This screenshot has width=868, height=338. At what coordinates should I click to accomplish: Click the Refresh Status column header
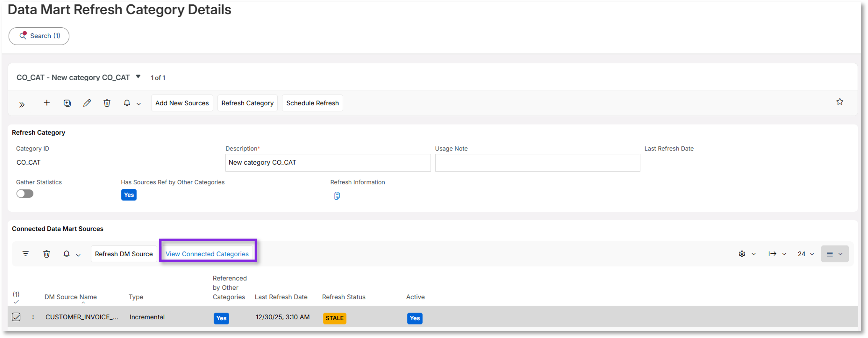tap(344, 297)
